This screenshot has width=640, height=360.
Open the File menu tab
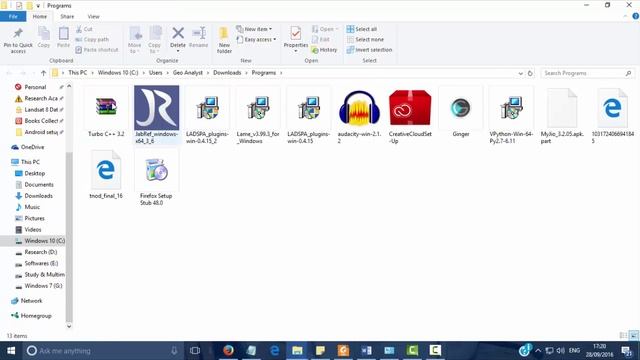click(x=13, y=16)
